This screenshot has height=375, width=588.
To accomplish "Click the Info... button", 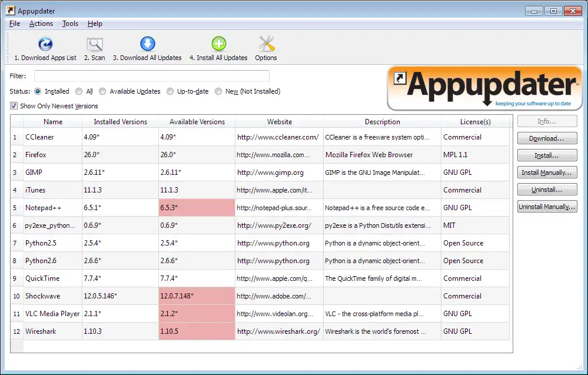I will tap(547, 121).
